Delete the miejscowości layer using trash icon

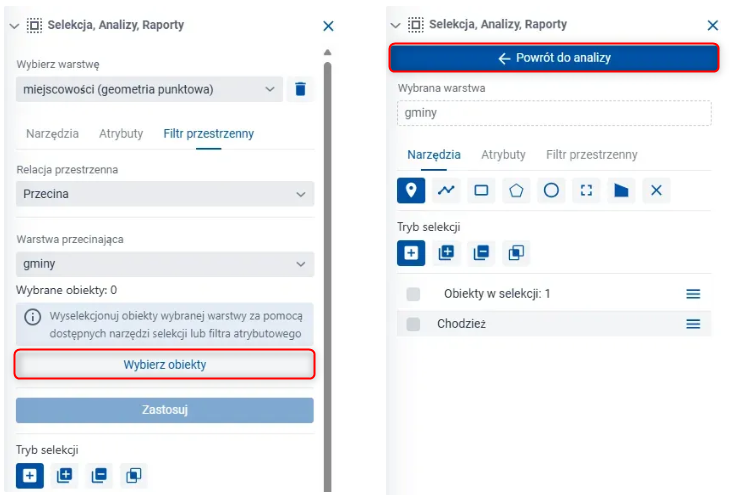[299, 90]
